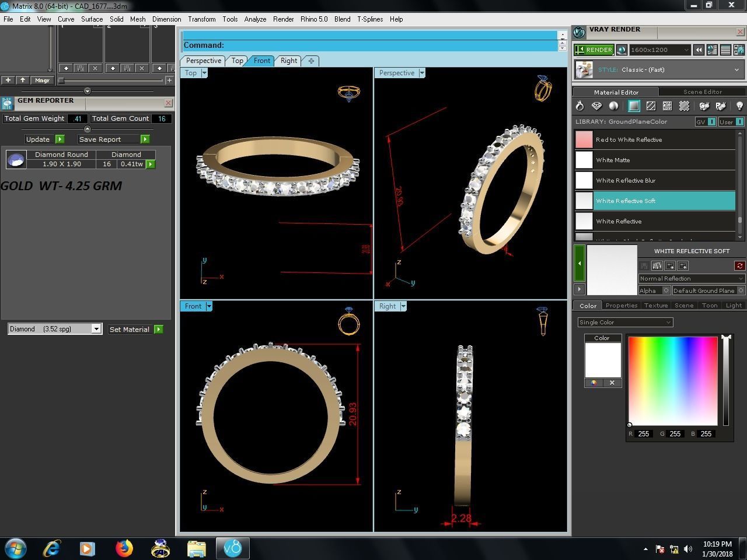
Task: Open the T-Splines menu
Action: [370, 19]
